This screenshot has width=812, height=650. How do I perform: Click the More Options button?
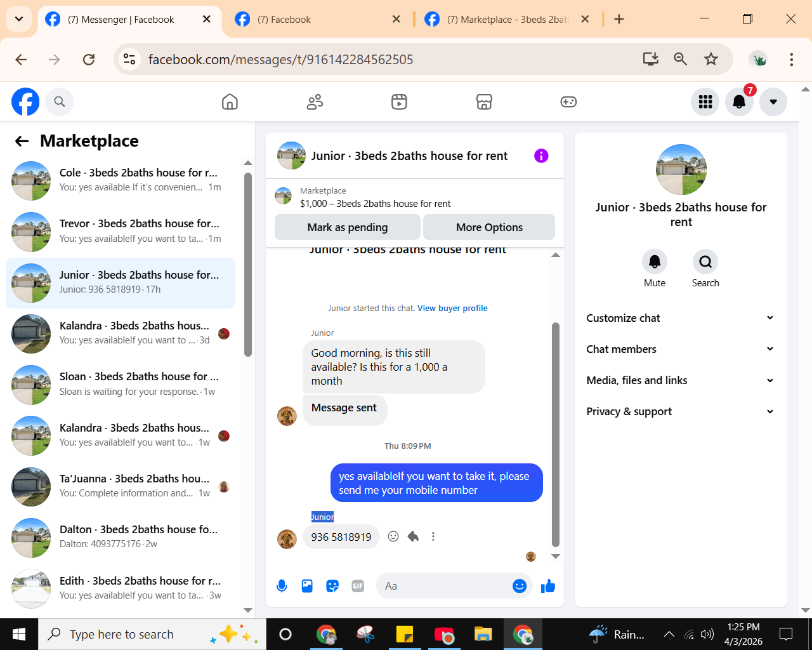pyautogui.click(x=489, y=227)
